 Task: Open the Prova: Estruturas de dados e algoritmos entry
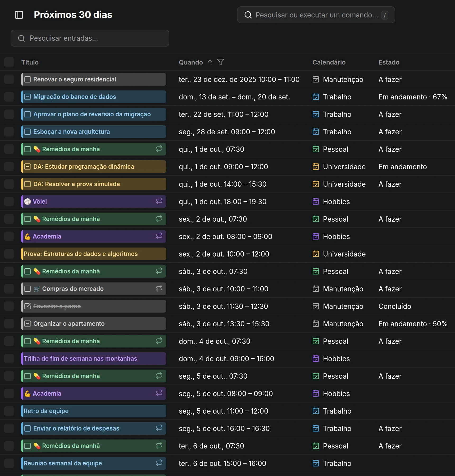(x=94, y=254)
